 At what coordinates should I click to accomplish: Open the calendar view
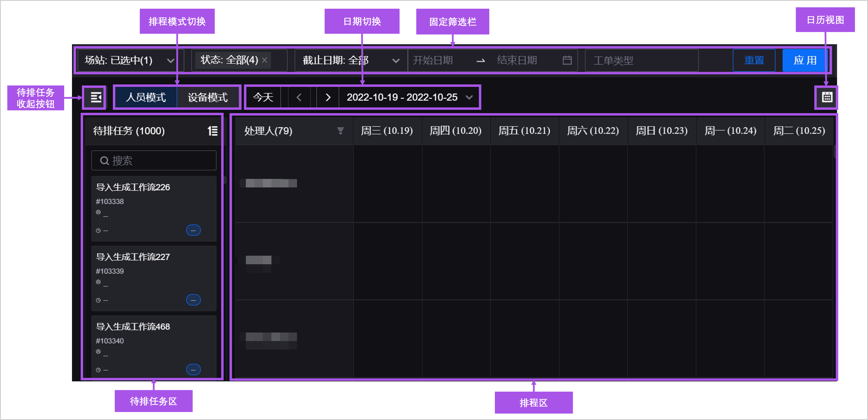pyautogui.click(x=827, y=97)
